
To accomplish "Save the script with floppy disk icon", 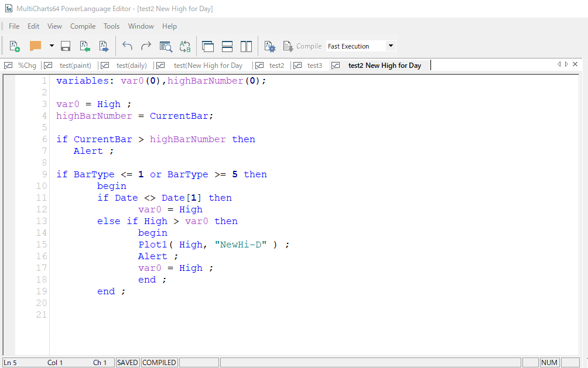I will coord(66,46).
